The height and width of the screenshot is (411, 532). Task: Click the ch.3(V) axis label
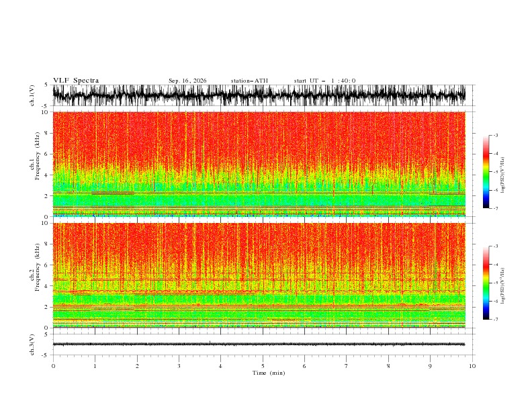click(32, 345)
